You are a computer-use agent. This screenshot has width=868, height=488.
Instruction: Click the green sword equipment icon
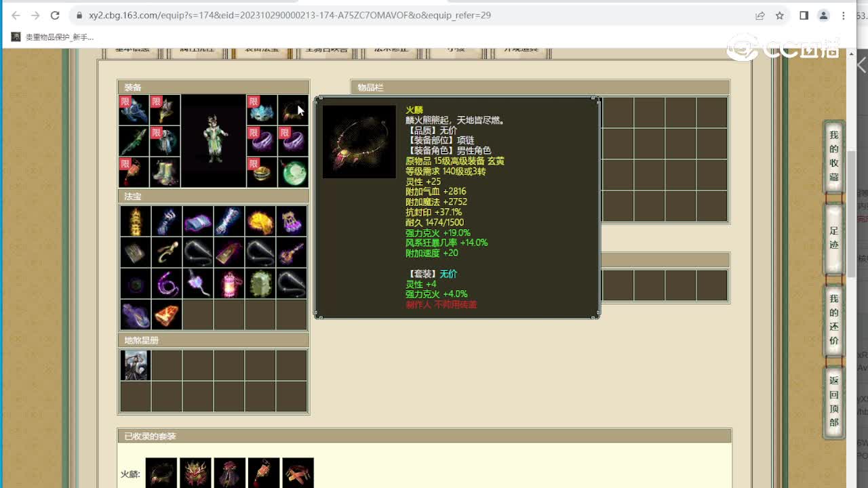[134, 141]
